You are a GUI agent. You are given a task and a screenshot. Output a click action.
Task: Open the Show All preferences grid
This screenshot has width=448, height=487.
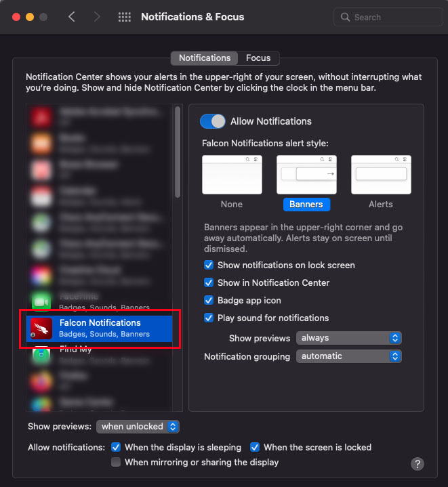click(125, 17)
